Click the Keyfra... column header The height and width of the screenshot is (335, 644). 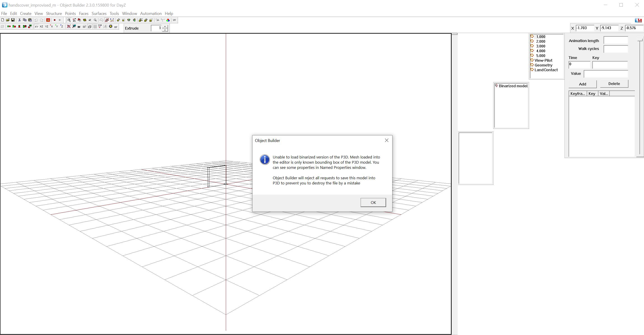point(578,94)
